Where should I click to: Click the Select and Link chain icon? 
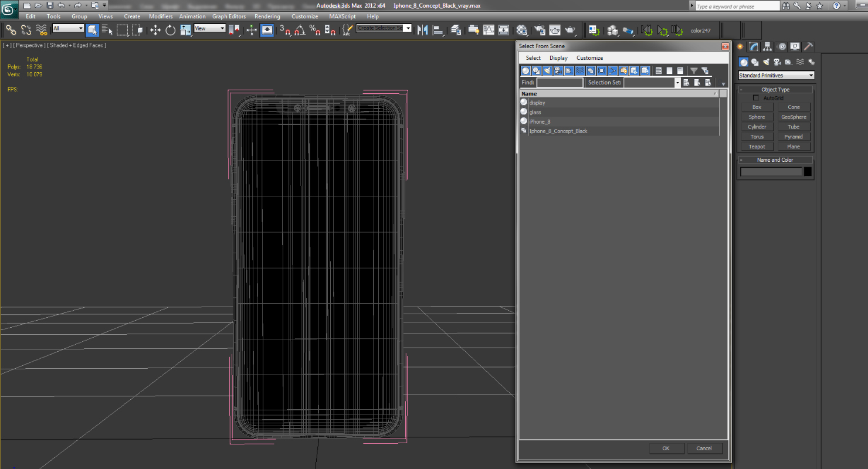[x=11, y=30]
